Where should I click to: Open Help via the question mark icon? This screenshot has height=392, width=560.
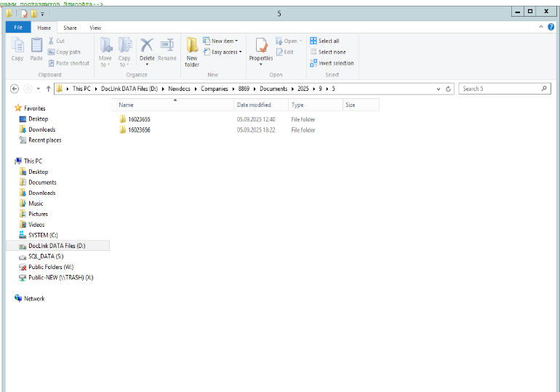coord(551,27)
